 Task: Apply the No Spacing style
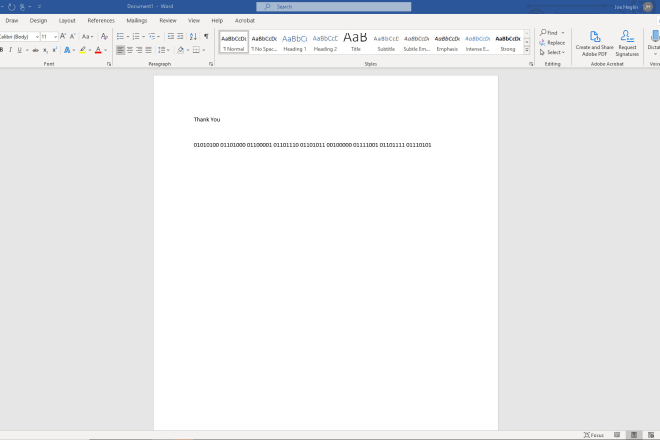[x=264, y=42]
